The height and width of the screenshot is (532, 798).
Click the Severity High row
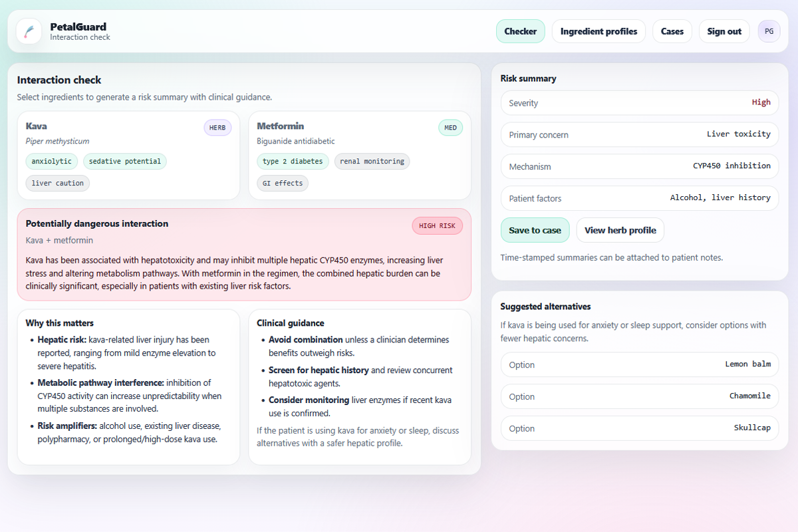click(639, 103)
